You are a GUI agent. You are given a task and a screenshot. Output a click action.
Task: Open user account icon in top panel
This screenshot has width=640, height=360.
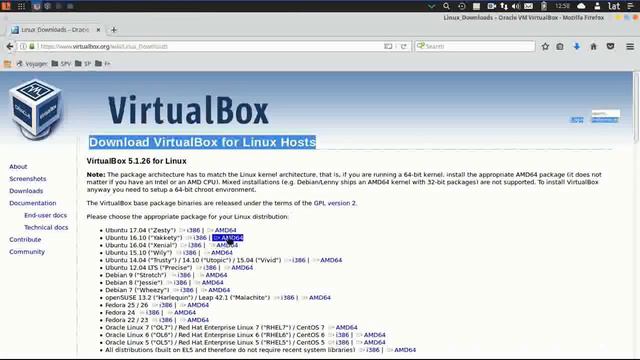(597, 6)
